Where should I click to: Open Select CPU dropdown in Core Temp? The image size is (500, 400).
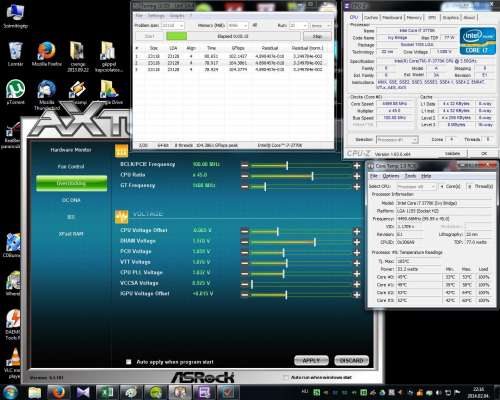416,186
